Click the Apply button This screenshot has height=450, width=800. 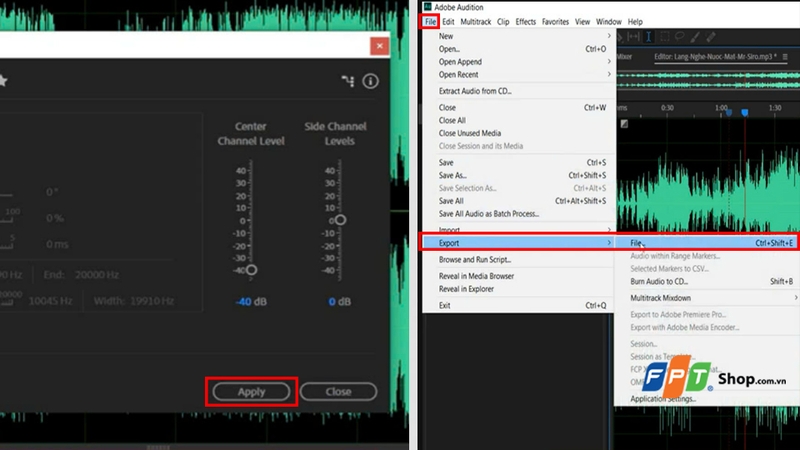(251, 392)
